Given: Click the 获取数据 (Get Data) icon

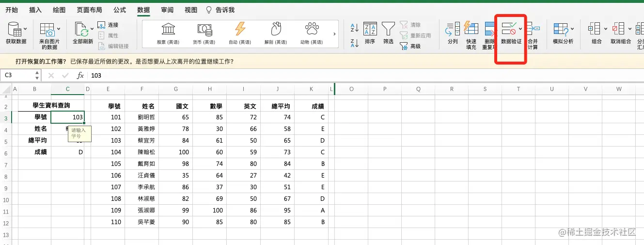Looking at the screenshot, I should coord(14,30).
